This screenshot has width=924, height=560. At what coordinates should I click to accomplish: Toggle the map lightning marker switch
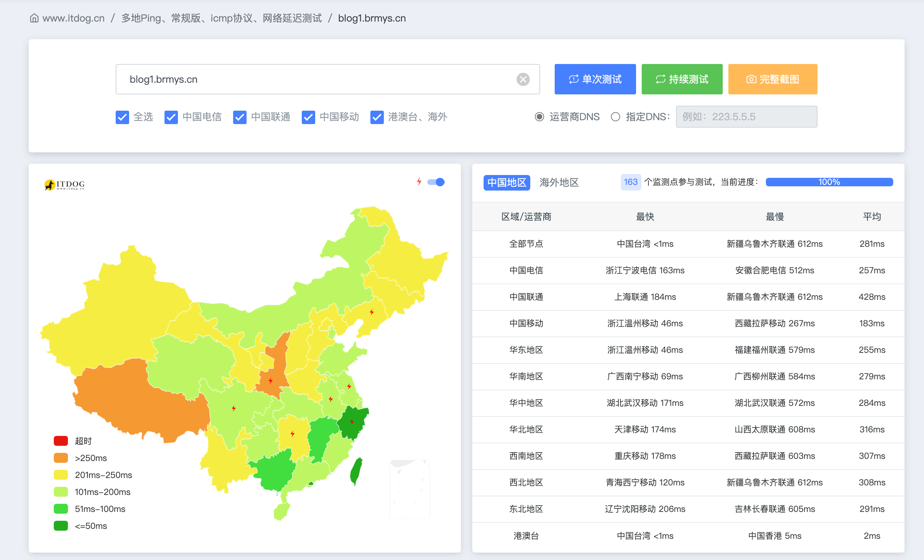pyautogui.click(x=436, y=182)
